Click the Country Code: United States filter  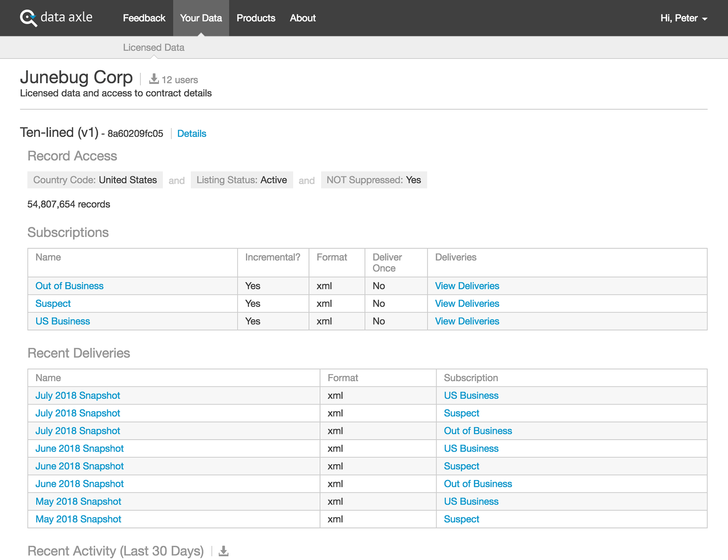coord(95,180)
